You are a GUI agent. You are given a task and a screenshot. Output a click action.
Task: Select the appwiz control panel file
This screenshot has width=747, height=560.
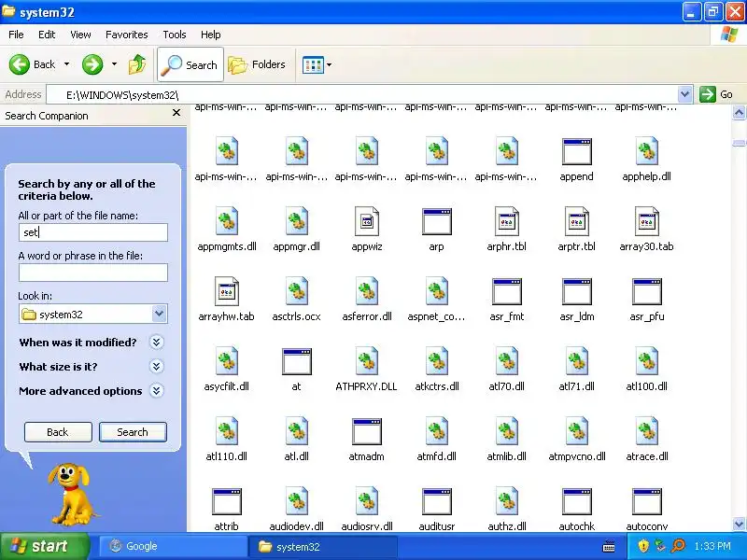tap(367, 230)
